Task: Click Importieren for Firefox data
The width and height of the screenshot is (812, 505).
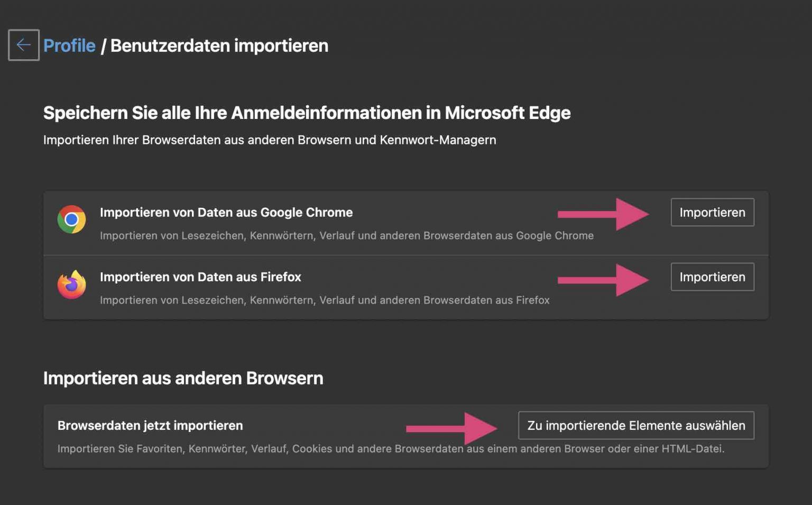Action: coord(712,277)
